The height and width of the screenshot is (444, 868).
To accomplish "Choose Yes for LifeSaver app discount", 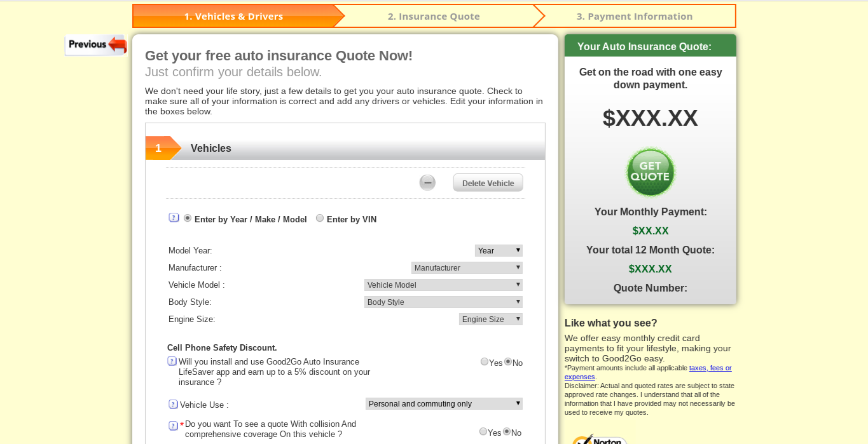I will pyautogui.click(x=485, y=361).
